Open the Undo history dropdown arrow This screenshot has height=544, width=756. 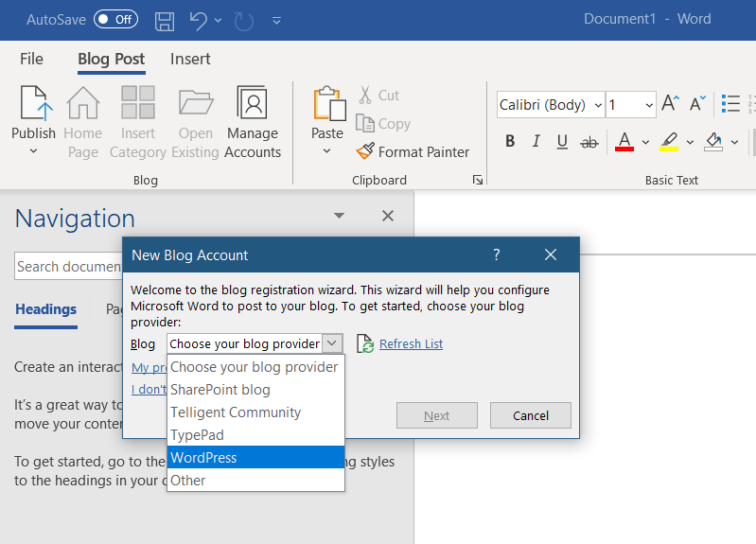(x=218, y=20)
